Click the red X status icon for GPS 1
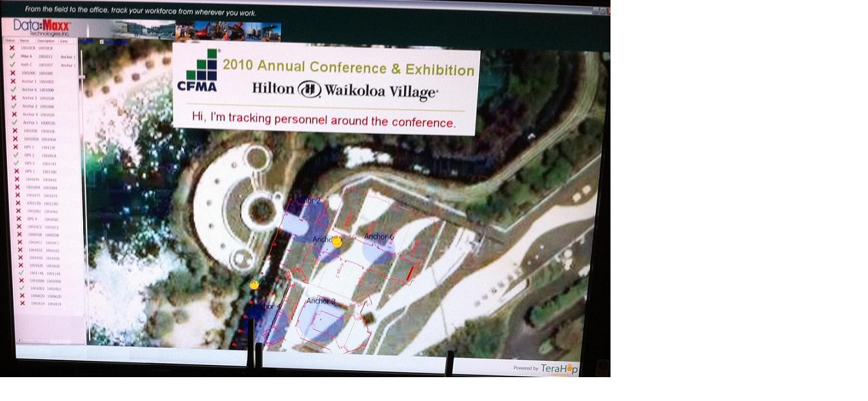 click(16, 171)
